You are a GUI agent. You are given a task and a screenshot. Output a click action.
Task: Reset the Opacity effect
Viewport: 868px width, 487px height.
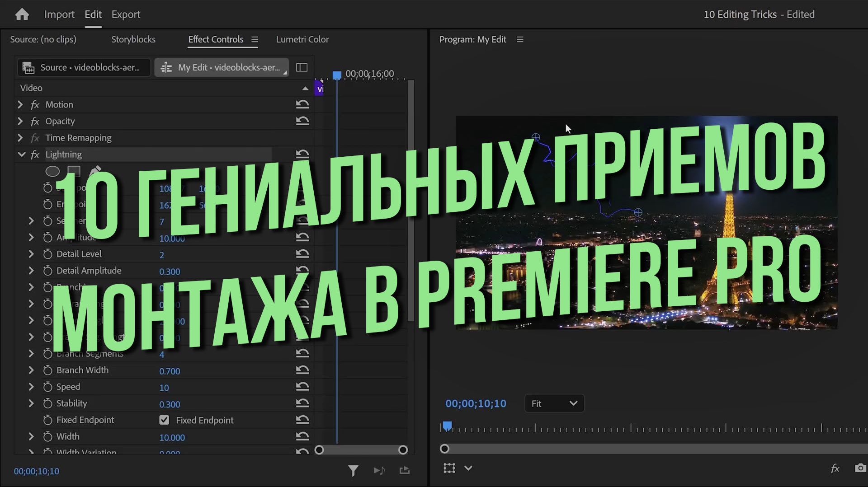tap(302, 121)
